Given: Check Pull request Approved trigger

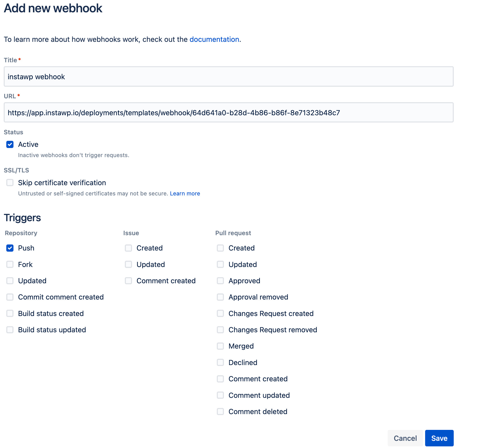Looking at the screenshot, I should [x=220, y=281].
